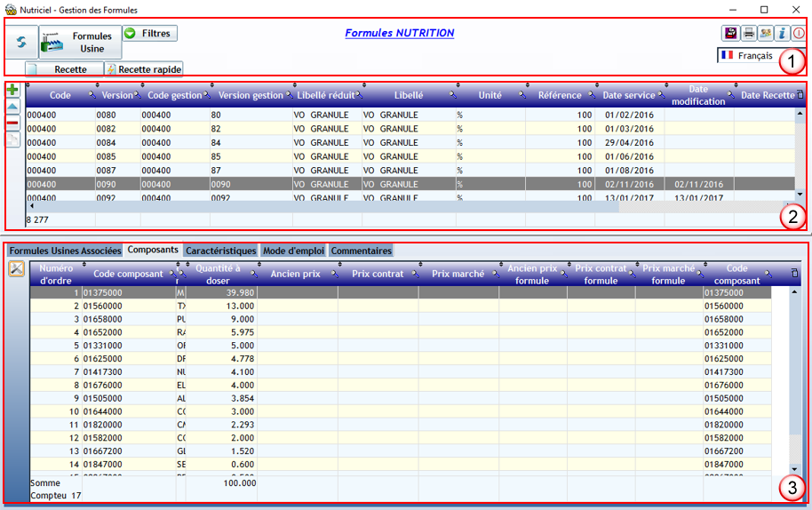Select component code 01847000

(102, 465)
